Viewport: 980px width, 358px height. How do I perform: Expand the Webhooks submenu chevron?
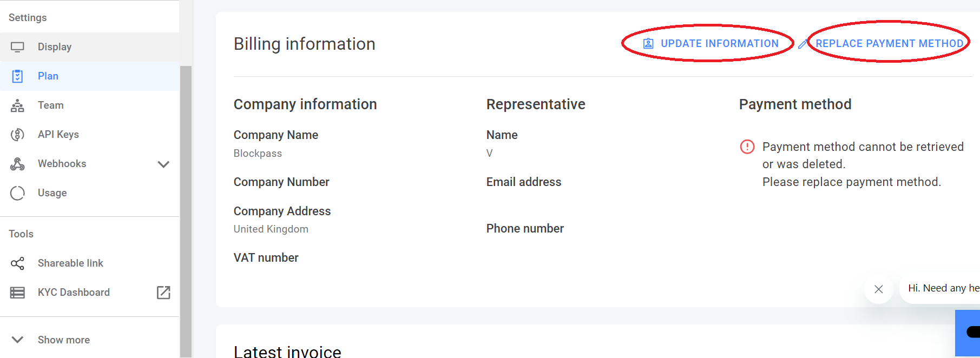click(163, 164)
